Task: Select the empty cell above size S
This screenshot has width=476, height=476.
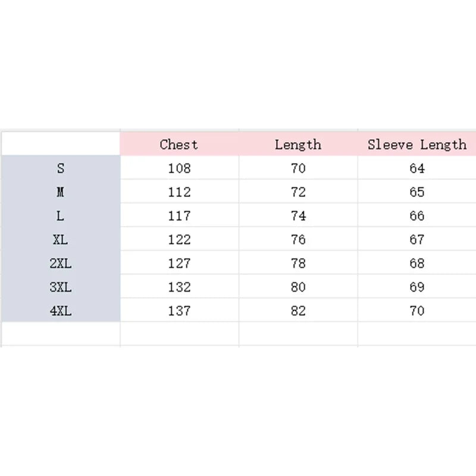Action: [61, 144]
